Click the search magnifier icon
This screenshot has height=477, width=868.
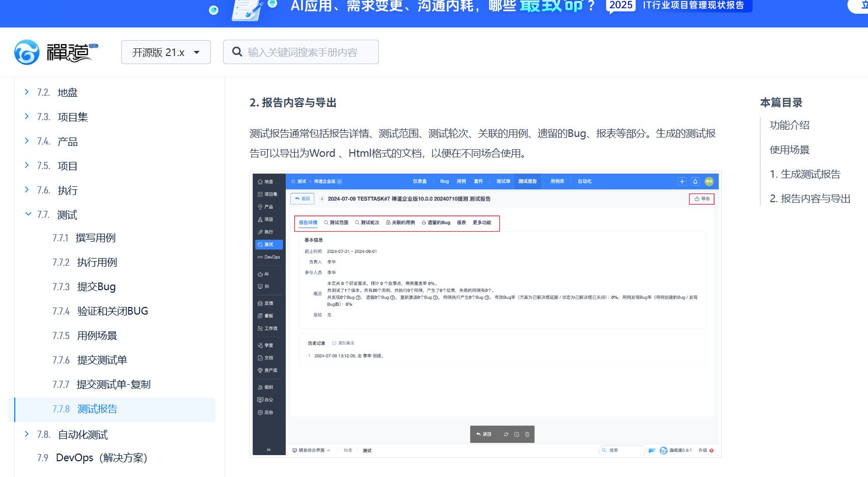pyautogui.click(x=237, y=52)
